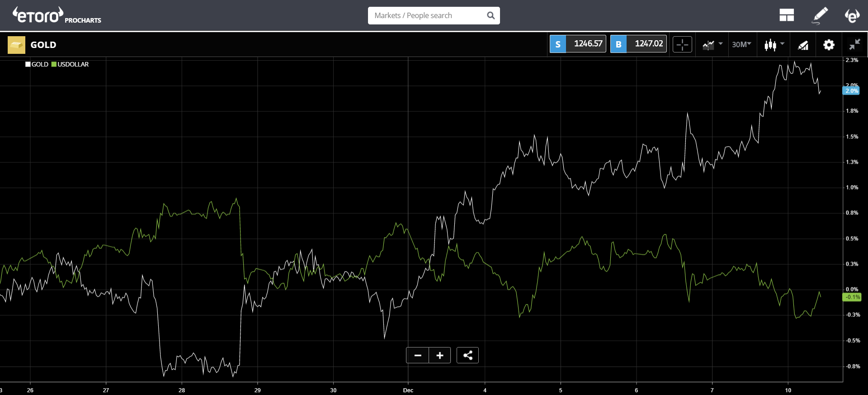The height and width of the screenshot is (395, 868).
Task: Share the chart via share icon
Action: [x=467, y=356]
